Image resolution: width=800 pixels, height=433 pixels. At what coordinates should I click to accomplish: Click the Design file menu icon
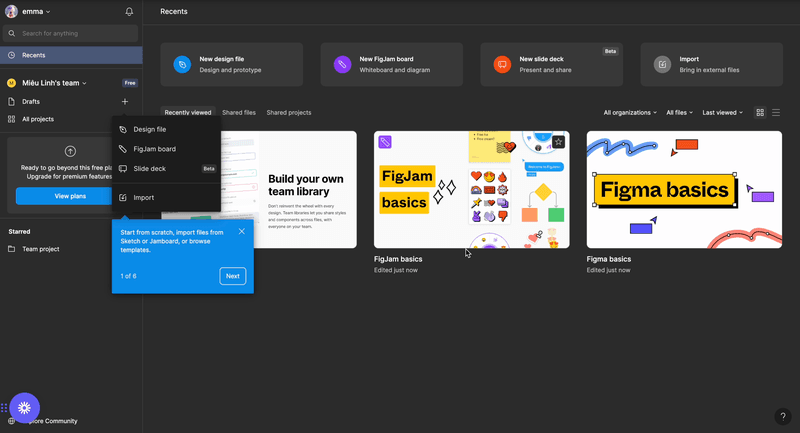click(x=123, y=130)
